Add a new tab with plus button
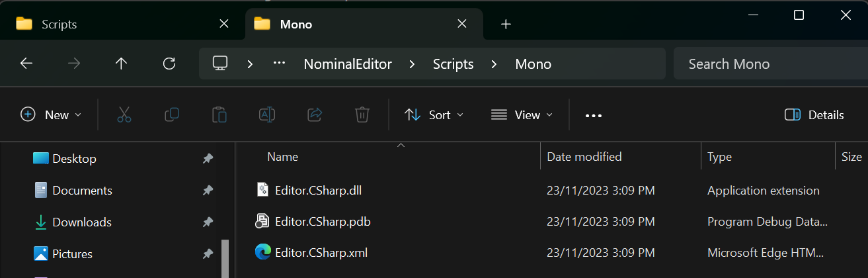The width and height of the screenshot is (868, 278). pyautogui.click(x=506, y=24)
